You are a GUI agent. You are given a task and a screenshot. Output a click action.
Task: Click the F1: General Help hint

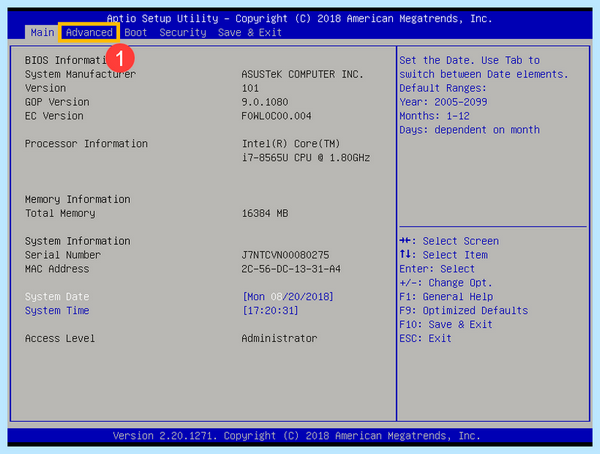(446, 297)
